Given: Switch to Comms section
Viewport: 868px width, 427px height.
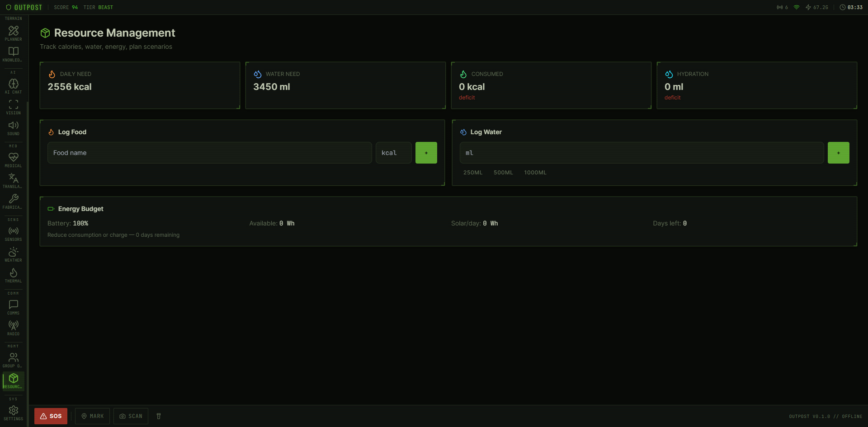Looking at the screenshot, I should pyautogui.click(x=14, y=307).
